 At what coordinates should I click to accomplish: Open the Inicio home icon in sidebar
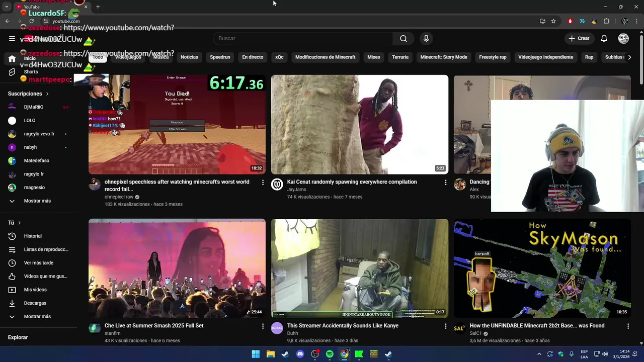[12, 58]
